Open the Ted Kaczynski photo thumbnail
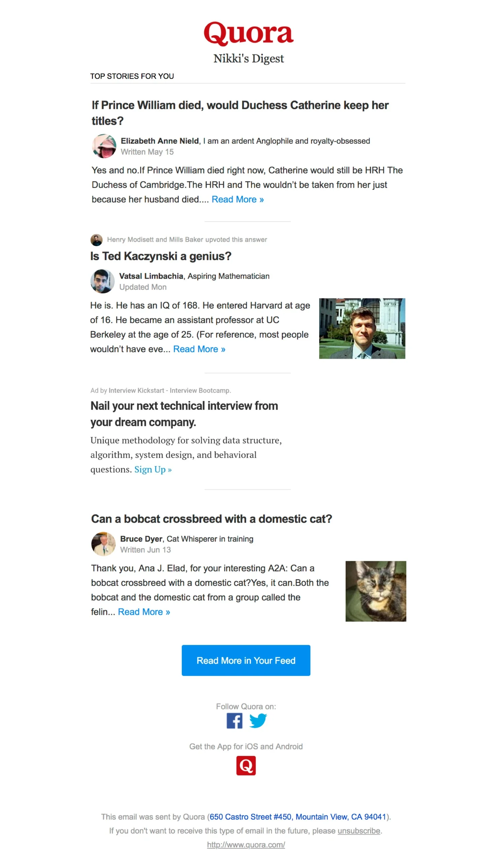Viewport: 483px width, 868px height. pos(362,329)
